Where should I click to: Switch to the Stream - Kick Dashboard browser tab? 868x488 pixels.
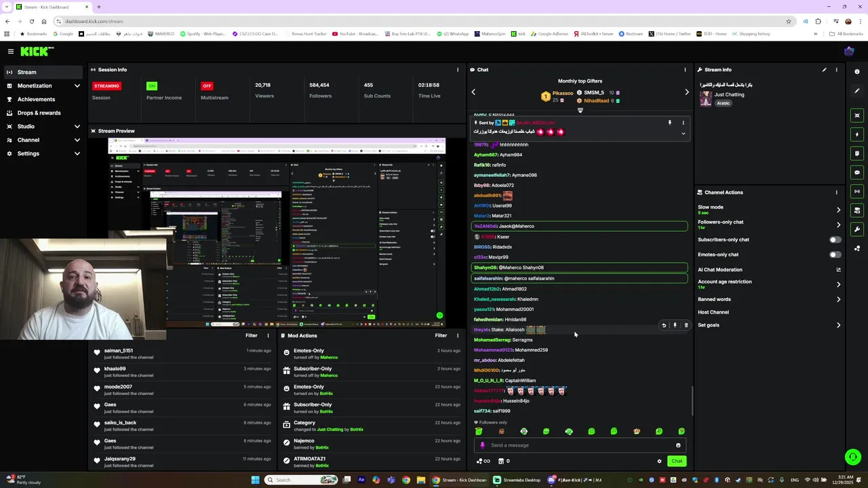point(53,7)
